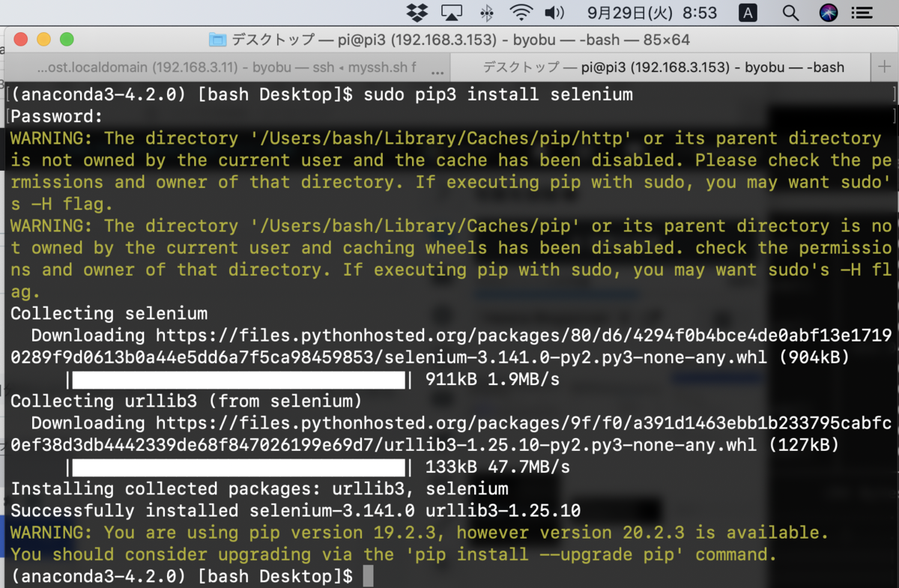Click the Dropbox menu bar icon
The height and width of the screenshot is (588, 899).
tap(417, 12)
